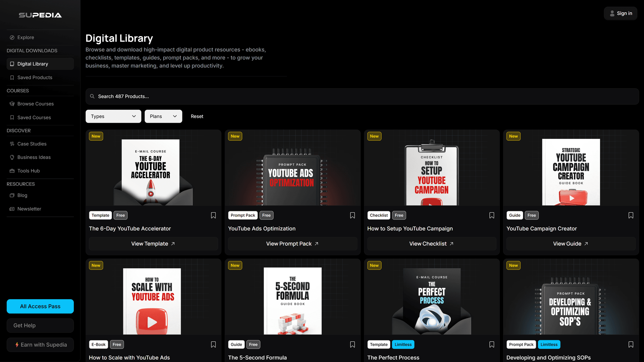
Task: Select the Browse Courses graduation cap icon
Action: tap(12, 104)
